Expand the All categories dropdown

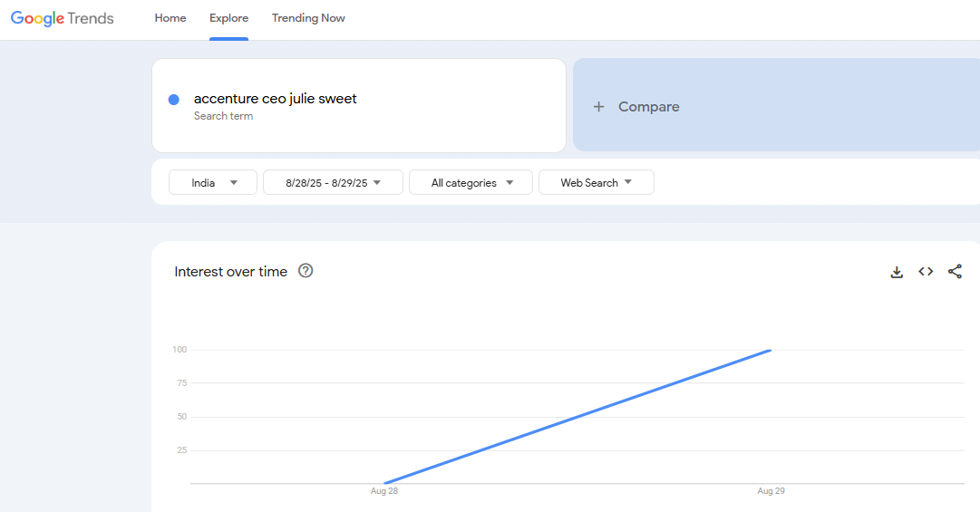click(471, 182)
